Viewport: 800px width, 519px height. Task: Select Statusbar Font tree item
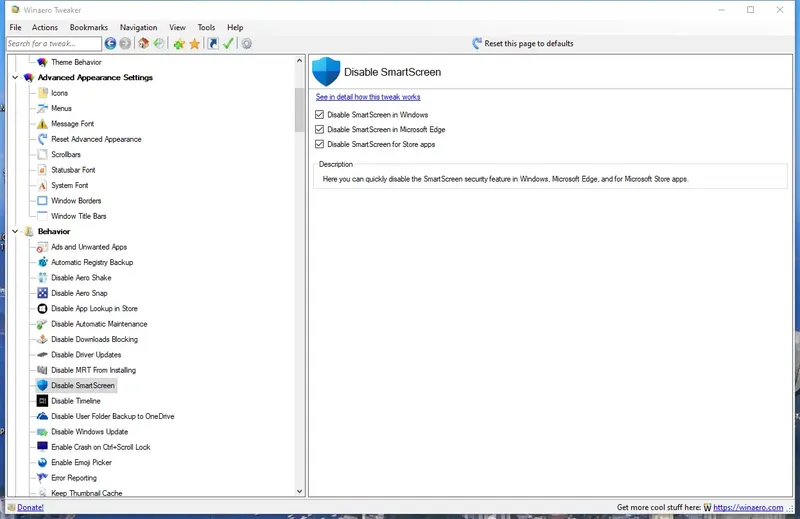73,170
